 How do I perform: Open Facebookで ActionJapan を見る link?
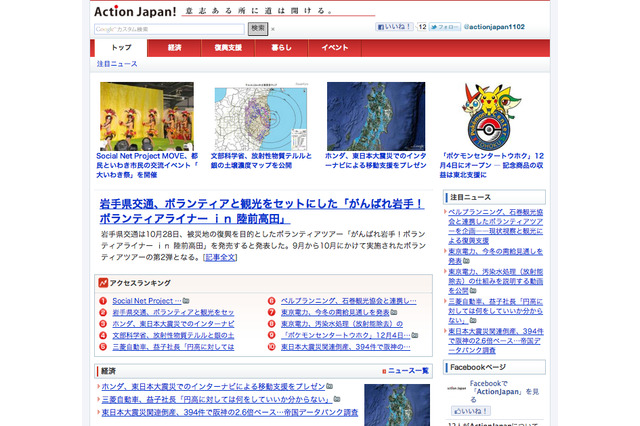504,391
